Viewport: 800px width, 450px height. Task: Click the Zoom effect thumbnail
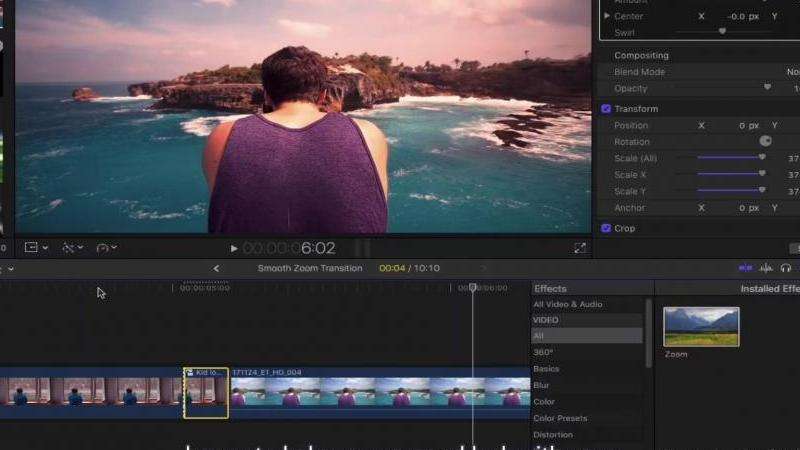(x=701, y=327)
